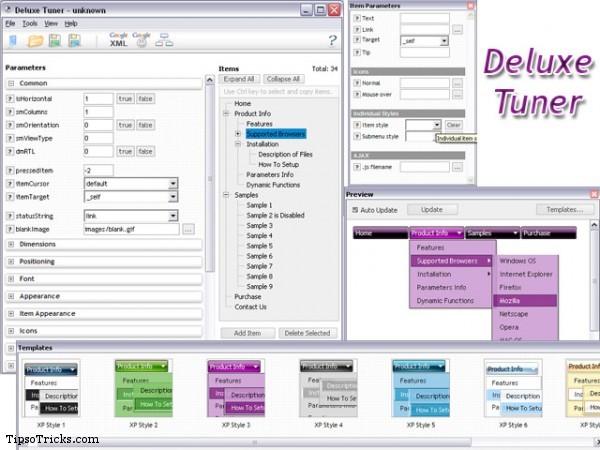
Task: Expand the Font parameter section
Action: [11, 279]
